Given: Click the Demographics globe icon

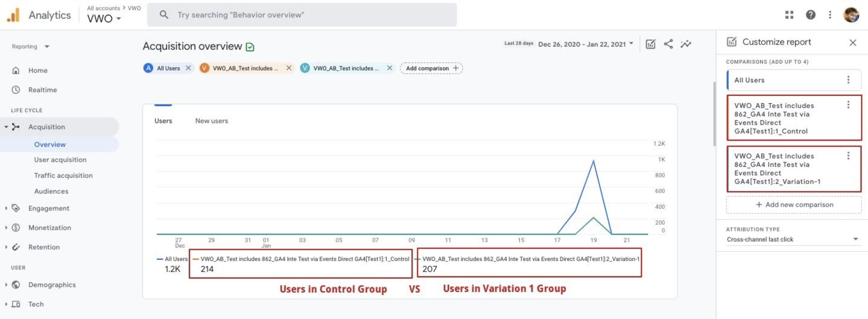Looking at the screenshot, I should click(x=15, y=285).
